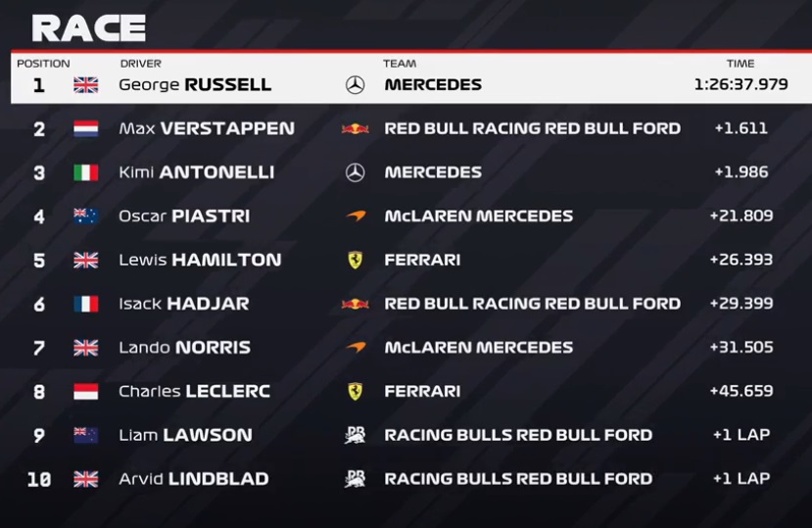The width and height of the screenshot is (812, 528).
Task: Click winning time 1:26:37.979
Action: (x=741, y=84)
